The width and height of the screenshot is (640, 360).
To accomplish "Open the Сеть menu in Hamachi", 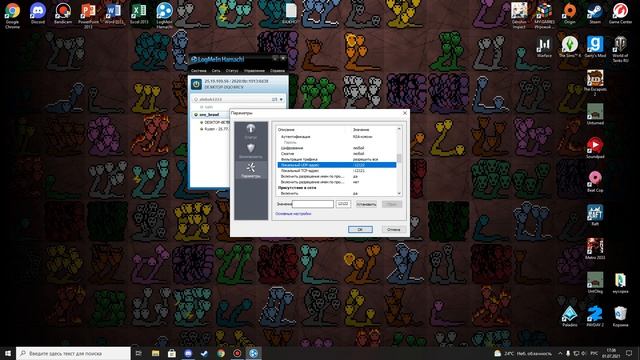I will pos(216,71).
